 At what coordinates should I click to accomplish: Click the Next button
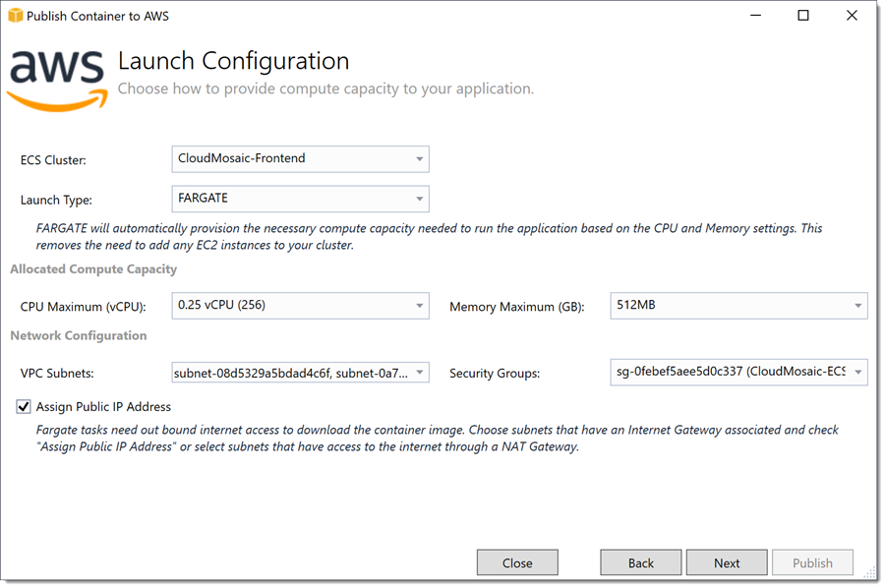click(x=727, y=562)
